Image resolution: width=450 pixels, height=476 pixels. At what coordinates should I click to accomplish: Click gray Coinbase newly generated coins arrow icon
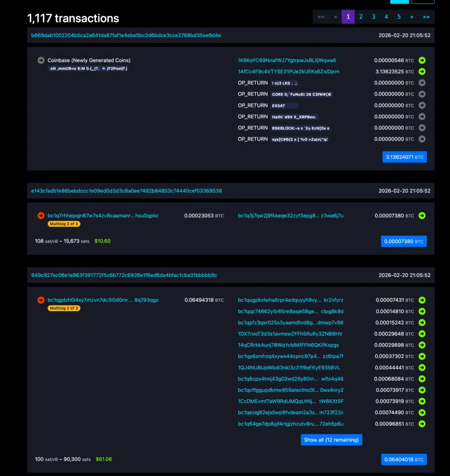41,60
